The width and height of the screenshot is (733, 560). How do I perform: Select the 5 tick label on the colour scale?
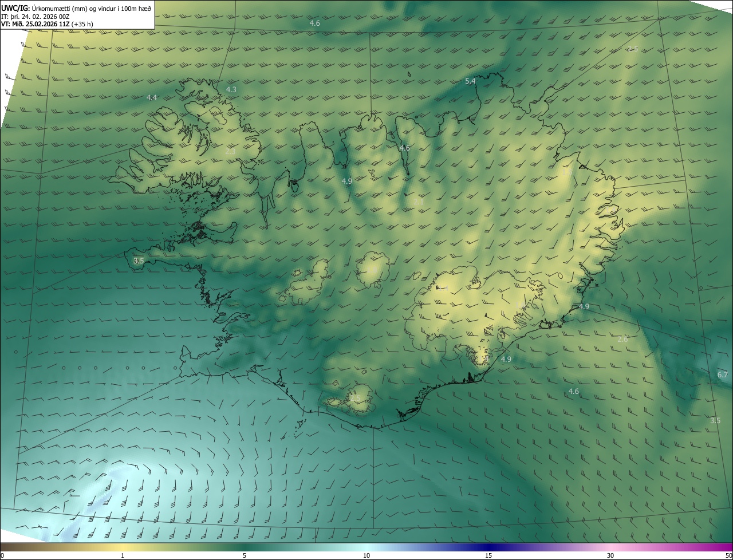pos(245,556)
